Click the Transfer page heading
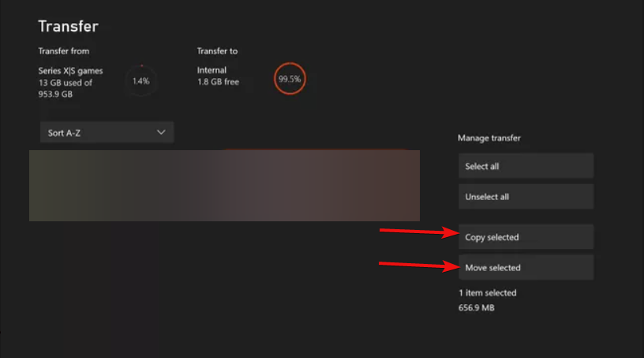Viewport: 644px width, 358px height. pyautogui.click(x=68, y=26)
